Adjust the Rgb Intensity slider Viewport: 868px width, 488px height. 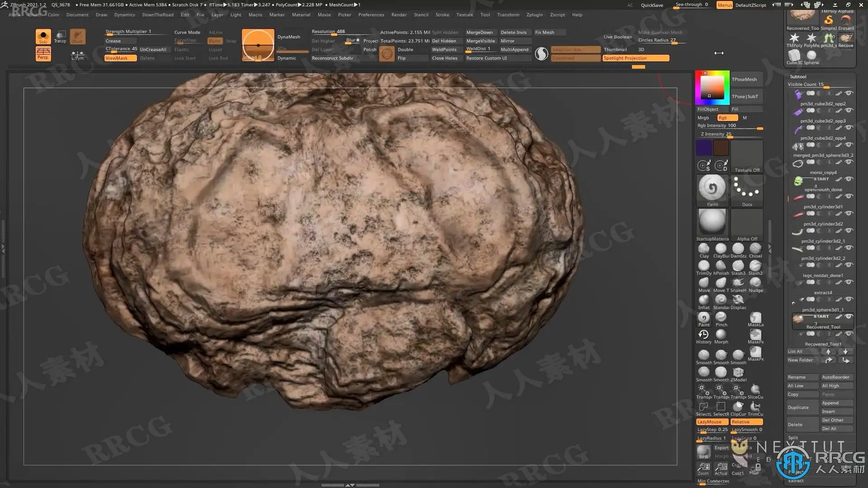tap(730, 126)
